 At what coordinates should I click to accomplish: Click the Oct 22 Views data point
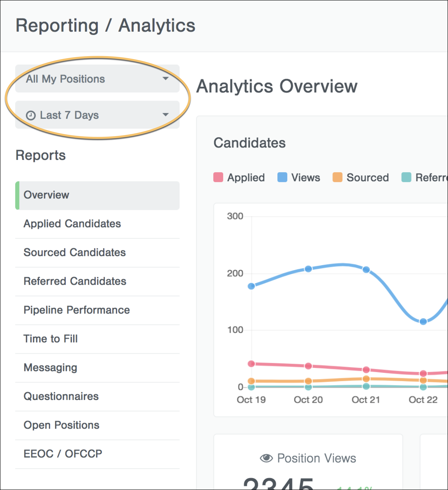click(423, 321)
